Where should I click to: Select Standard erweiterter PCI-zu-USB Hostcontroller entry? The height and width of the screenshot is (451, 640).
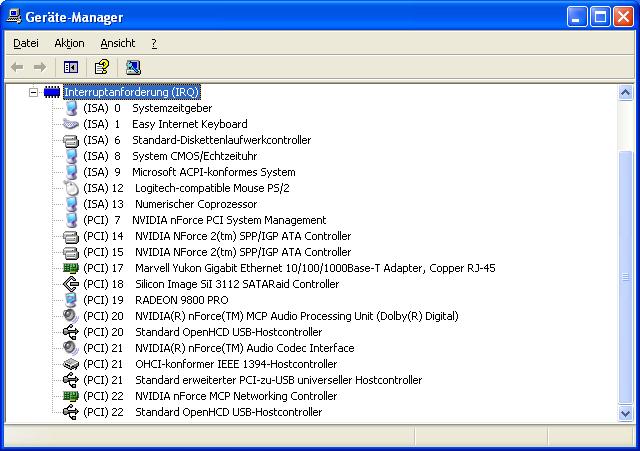click(253, 380)
